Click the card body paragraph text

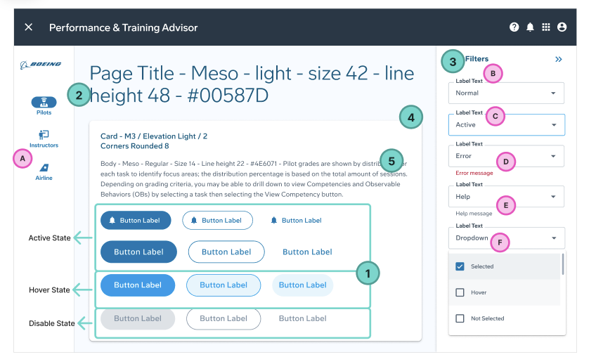tap(254, 179)
